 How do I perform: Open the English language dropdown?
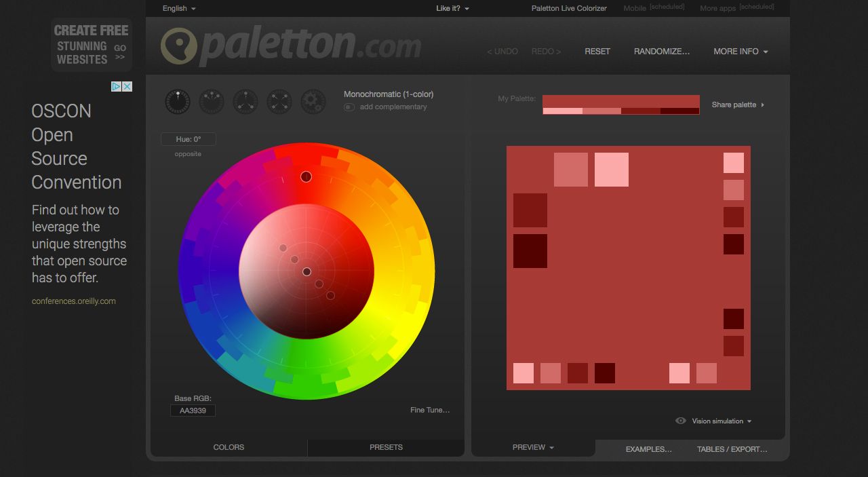point(179,8)
